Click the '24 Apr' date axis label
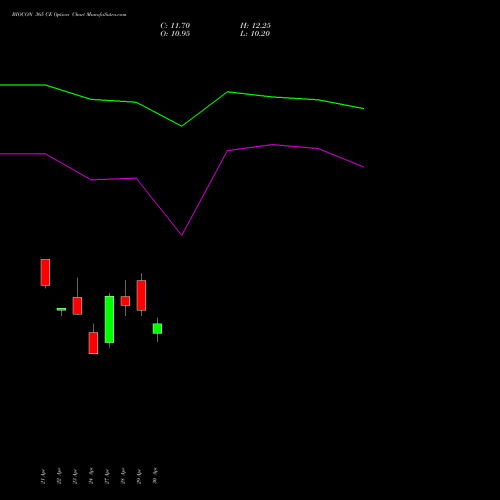 pyautogui.click(x=91, y=476)
